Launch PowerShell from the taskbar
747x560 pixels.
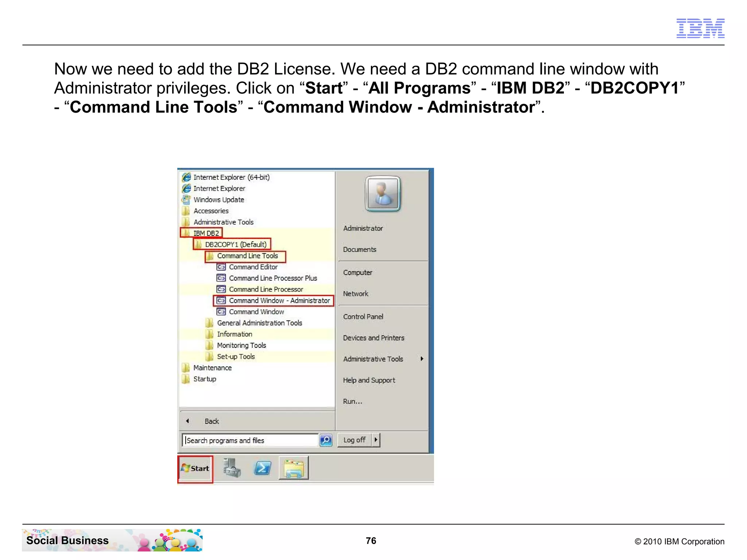[263, 468]
